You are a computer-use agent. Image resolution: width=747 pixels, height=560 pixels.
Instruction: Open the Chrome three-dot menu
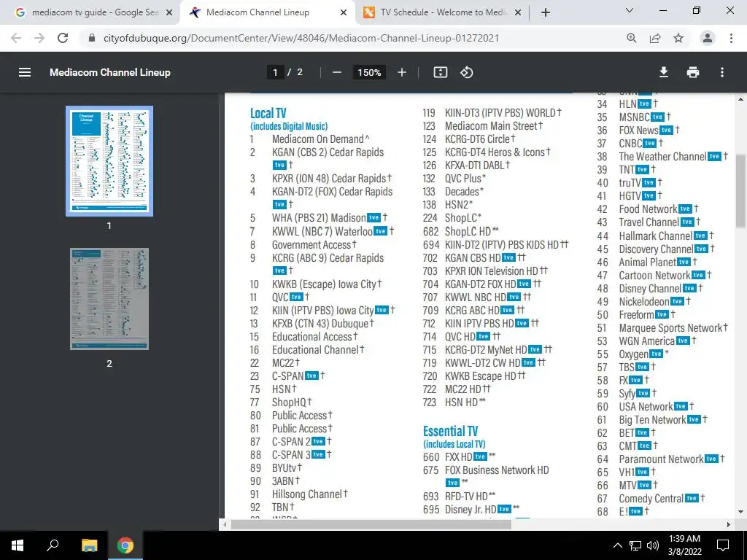731,38
